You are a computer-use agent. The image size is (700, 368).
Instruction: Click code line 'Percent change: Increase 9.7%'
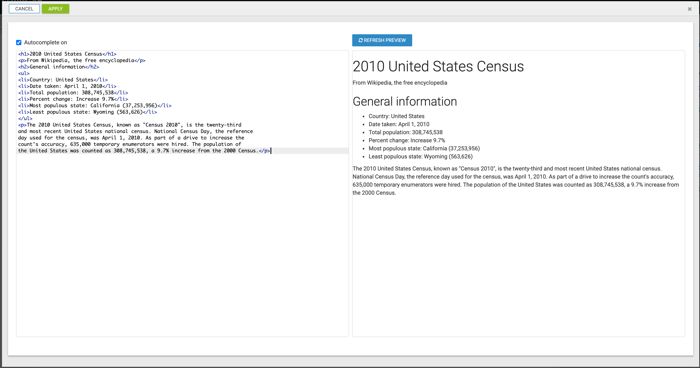pyautogui.click(x=73, y=99)
